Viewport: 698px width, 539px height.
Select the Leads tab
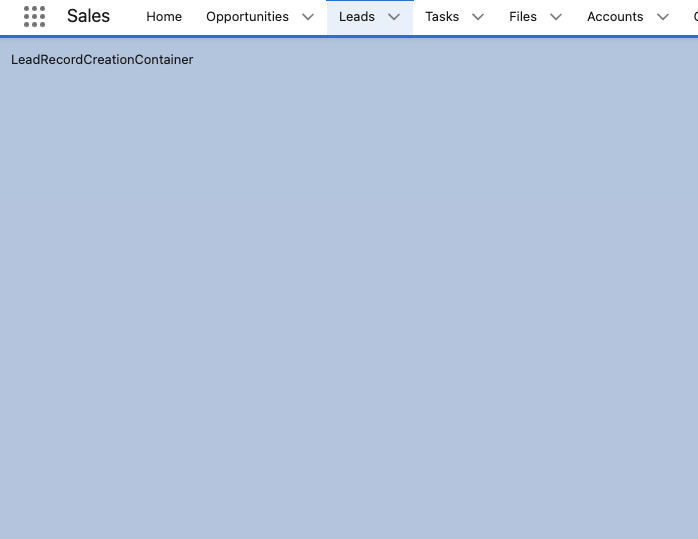click(357, 17)
